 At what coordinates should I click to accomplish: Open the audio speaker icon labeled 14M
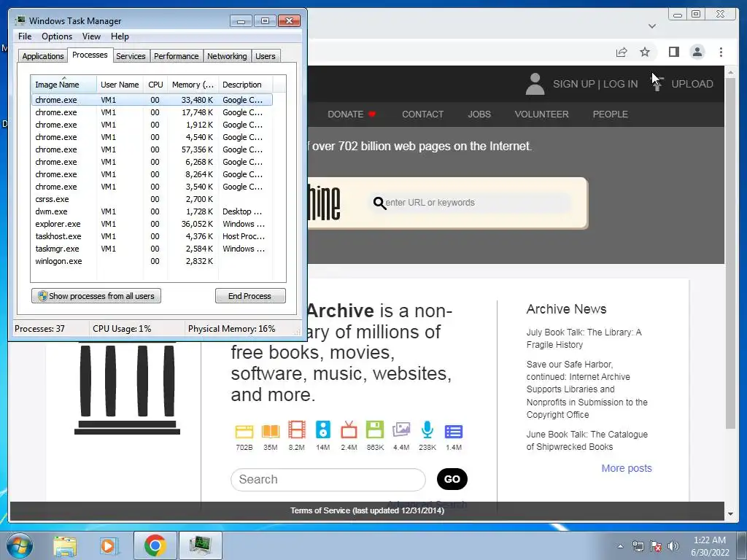coord(323,430)
